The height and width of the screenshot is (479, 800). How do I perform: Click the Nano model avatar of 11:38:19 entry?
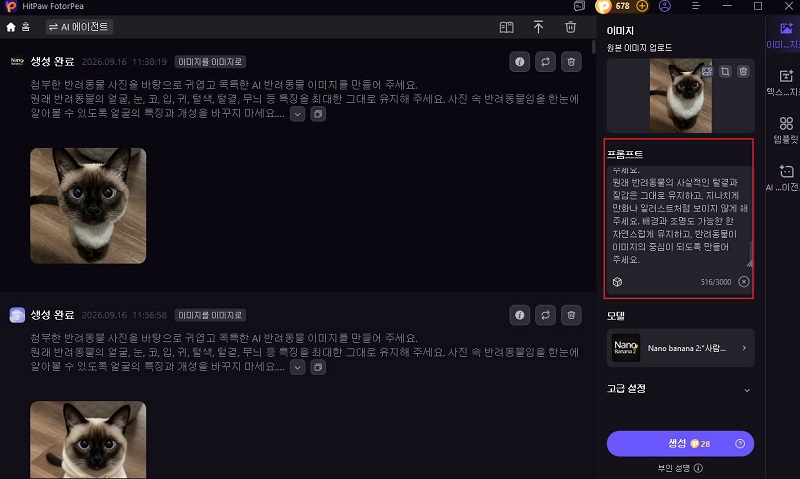pyautogui.click(x=17, y=61)
